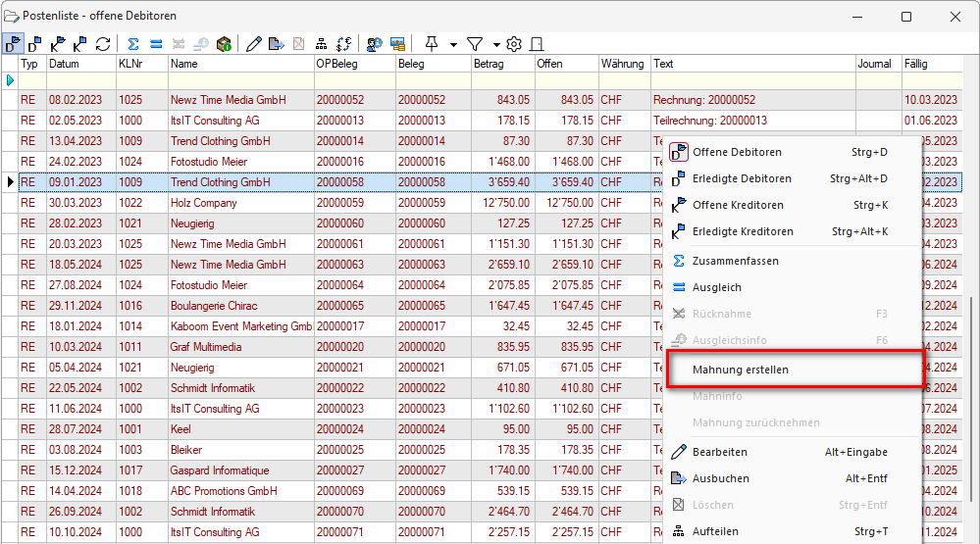The height and width of the screenshot is (544, 980).
Task: Click the Datum column header
Action: point(80,64)
